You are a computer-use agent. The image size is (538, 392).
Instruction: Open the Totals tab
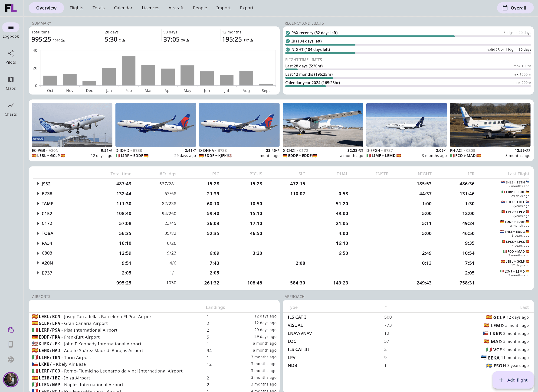[x=98, y=8]
